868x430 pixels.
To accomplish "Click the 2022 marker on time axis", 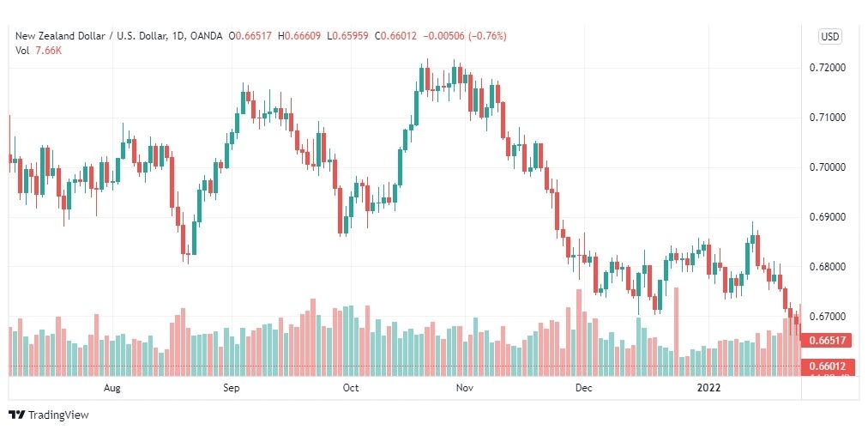I will point(708,388).
